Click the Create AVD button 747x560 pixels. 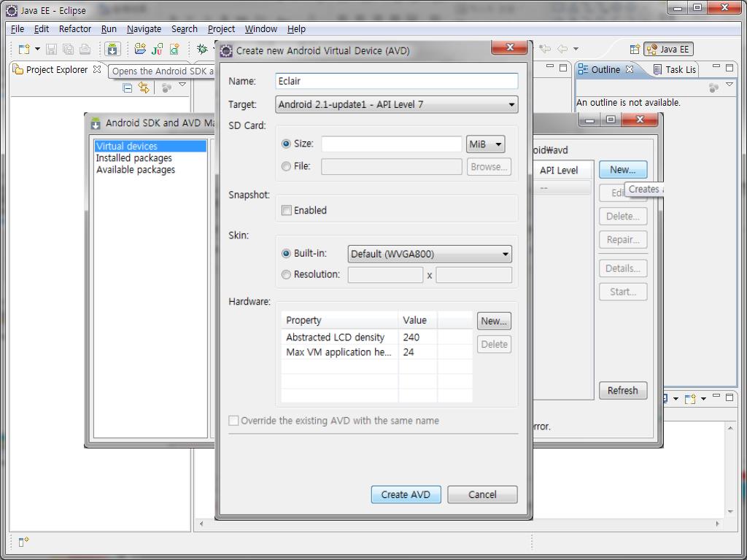(406, 494)
